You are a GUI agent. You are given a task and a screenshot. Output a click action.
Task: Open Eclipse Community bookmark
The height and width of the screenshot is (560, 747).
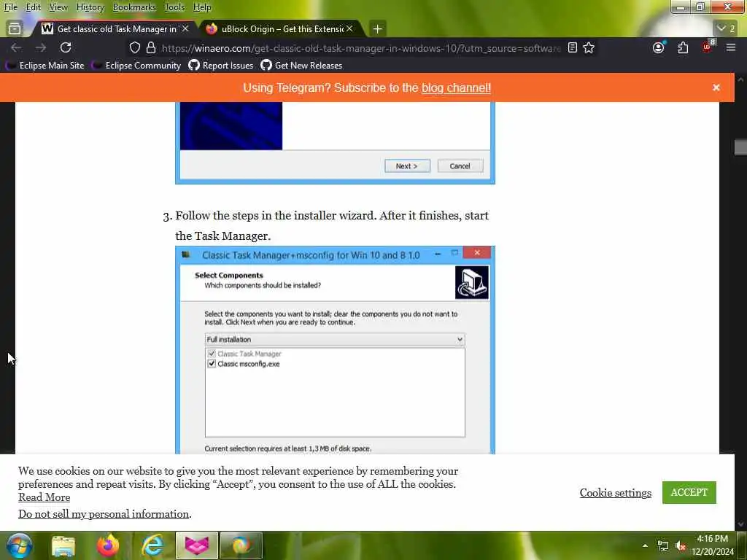136,65
